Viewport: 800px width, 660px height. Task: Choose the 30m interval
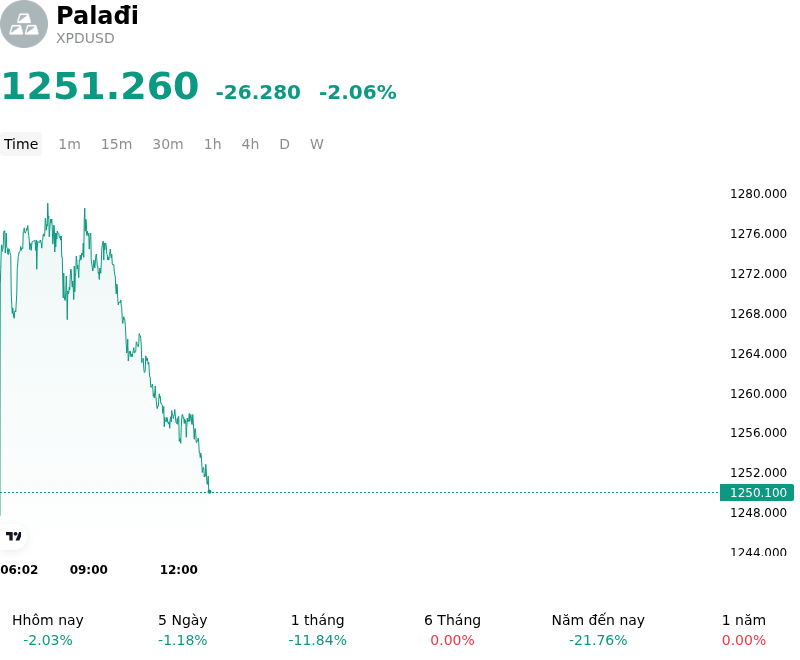point(168,144)
